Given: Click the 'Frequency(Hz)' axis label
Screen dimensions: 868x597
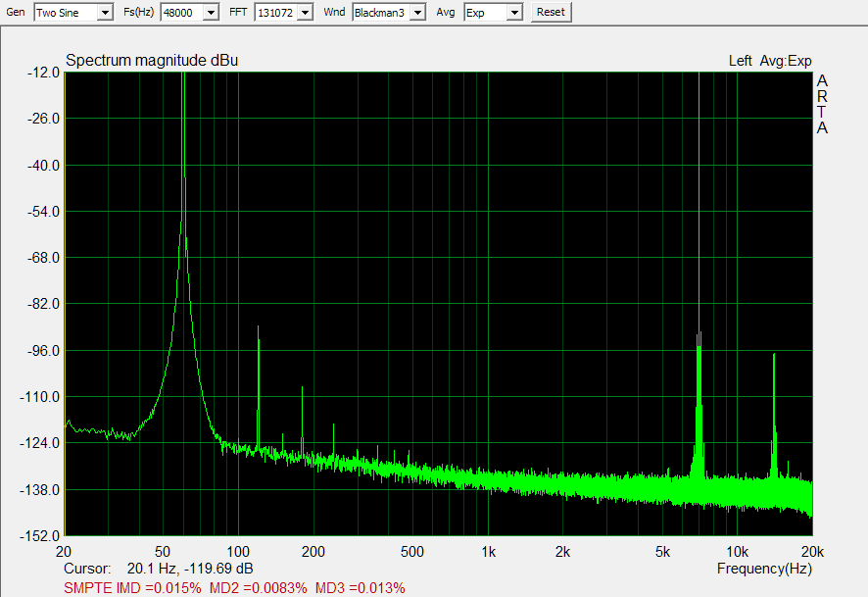Looking at the screenshot, I should (x=764, y=569).
